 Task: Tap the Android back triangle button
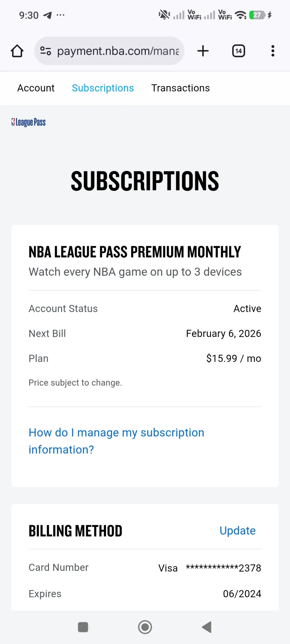tap(207, 627)
